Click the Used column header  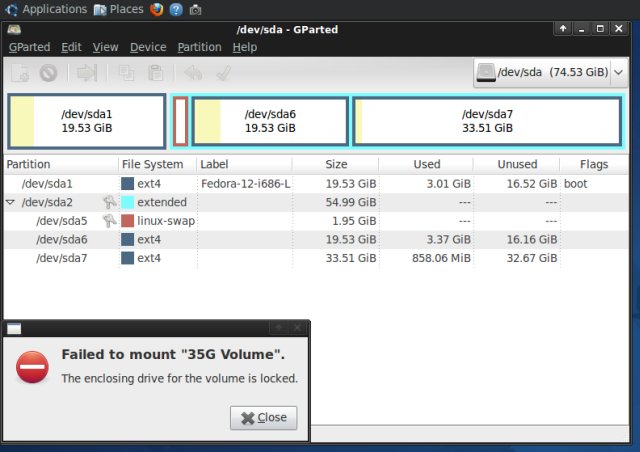coord(426,165)
